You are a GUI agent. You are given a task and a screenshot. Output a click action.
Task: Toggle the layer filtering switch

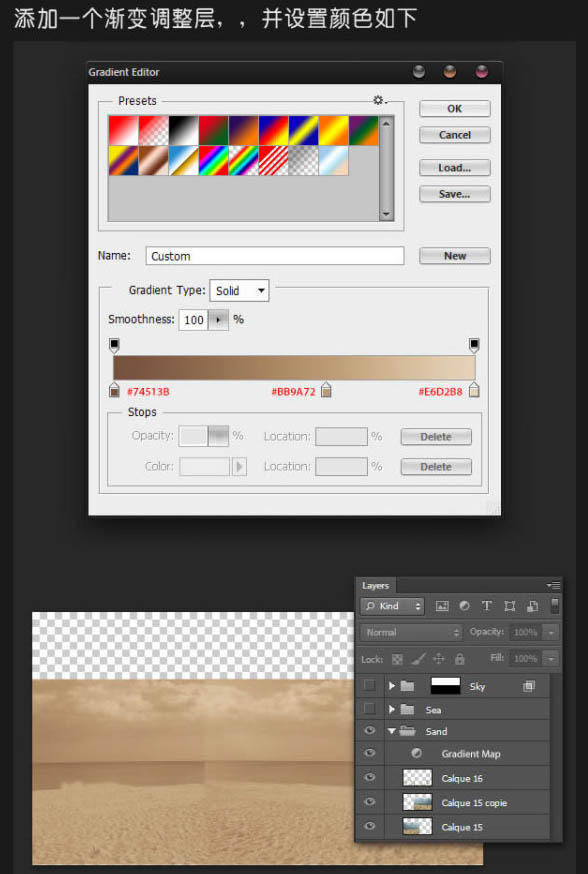(555, 606)
